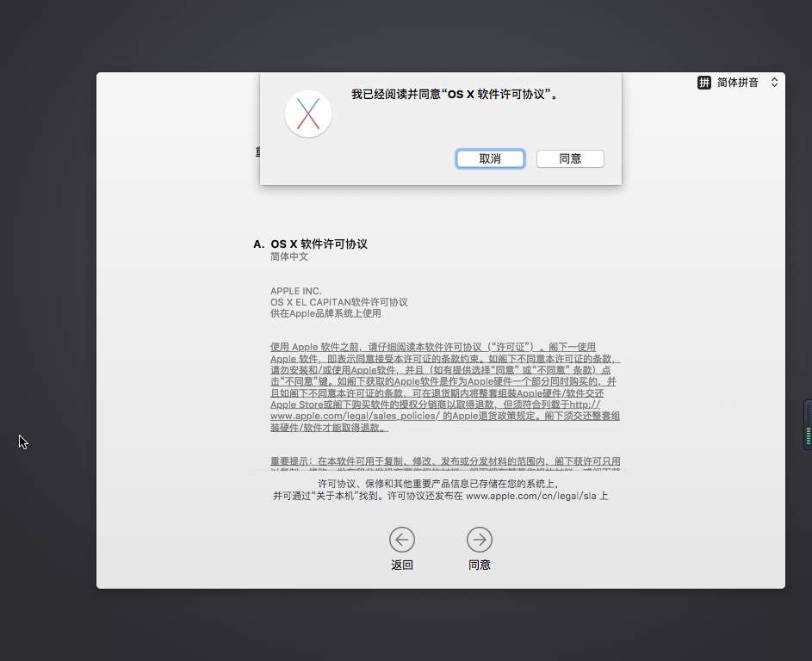Click the 'APPLE INC.' line
The height and width of the screenshot is (661, 812).
pos(295,291)
